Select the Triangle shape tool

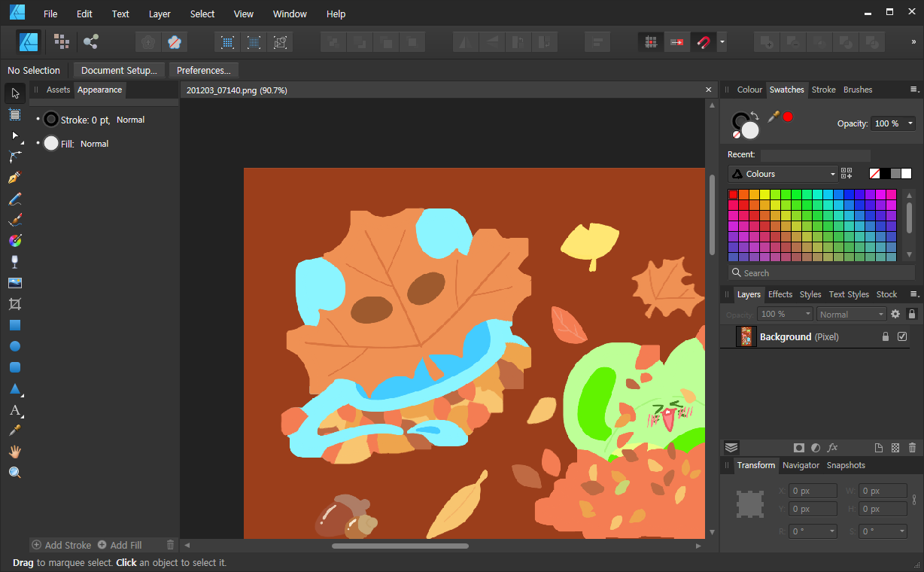tap(15, 389)
